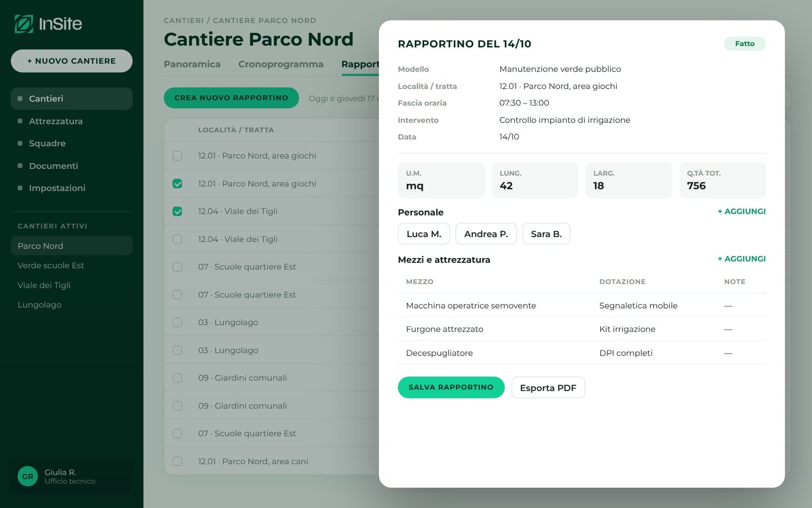Click Salva Rapportino button
The width and height of the screenshot is (812, 508).
point(451,388)
